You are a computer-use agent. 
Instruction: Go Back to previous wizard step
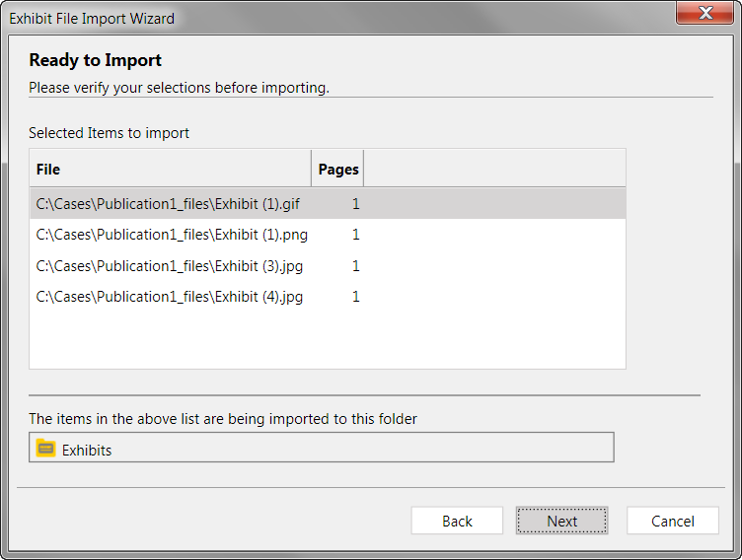coord(457,521)
